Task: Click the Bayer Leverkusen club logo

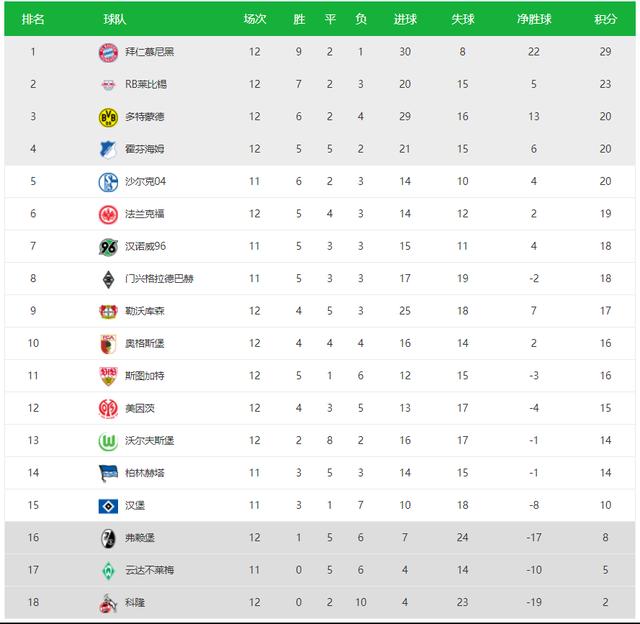Action: pyautogui.click(x=108, y=311)
